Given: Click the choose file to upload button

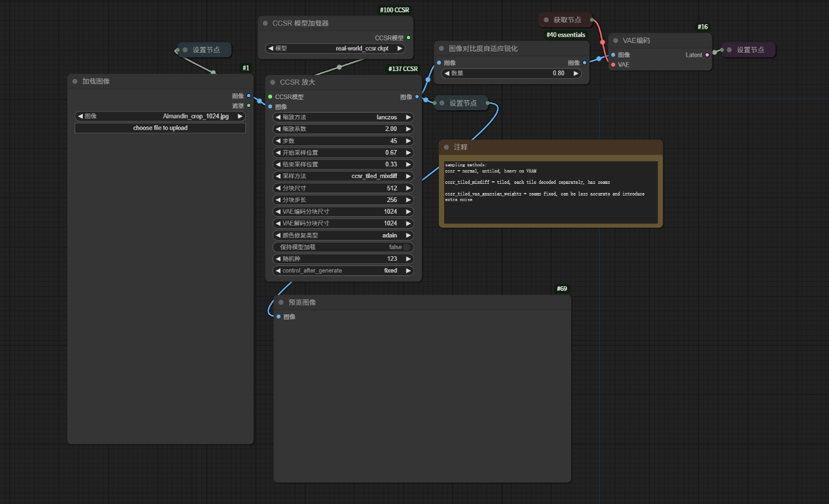Looking at the screenshot, I should point(160,128).
